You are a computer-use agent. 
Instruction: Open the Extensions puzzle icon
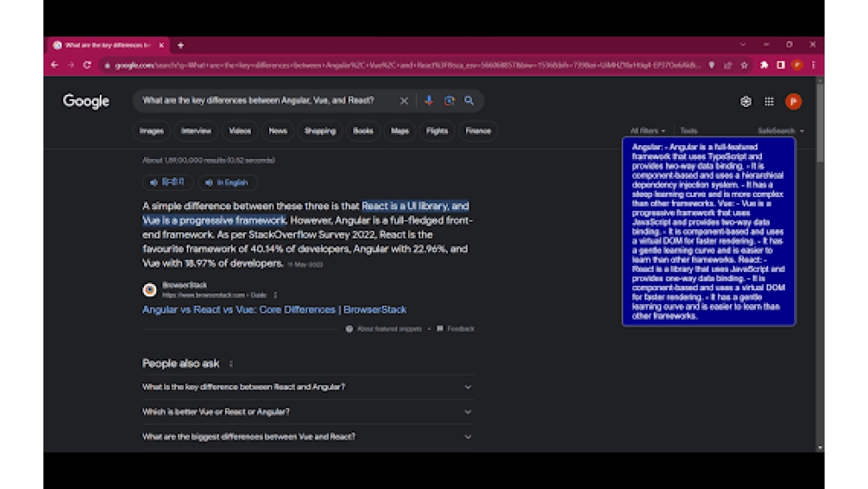[x=764, y=65]
